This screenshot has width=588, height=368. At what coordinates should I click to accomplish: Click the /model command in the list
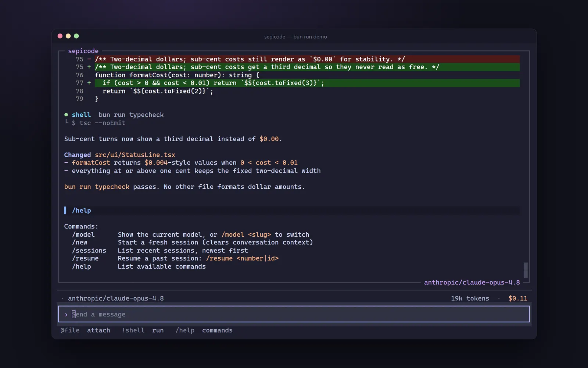pos(83,235)
